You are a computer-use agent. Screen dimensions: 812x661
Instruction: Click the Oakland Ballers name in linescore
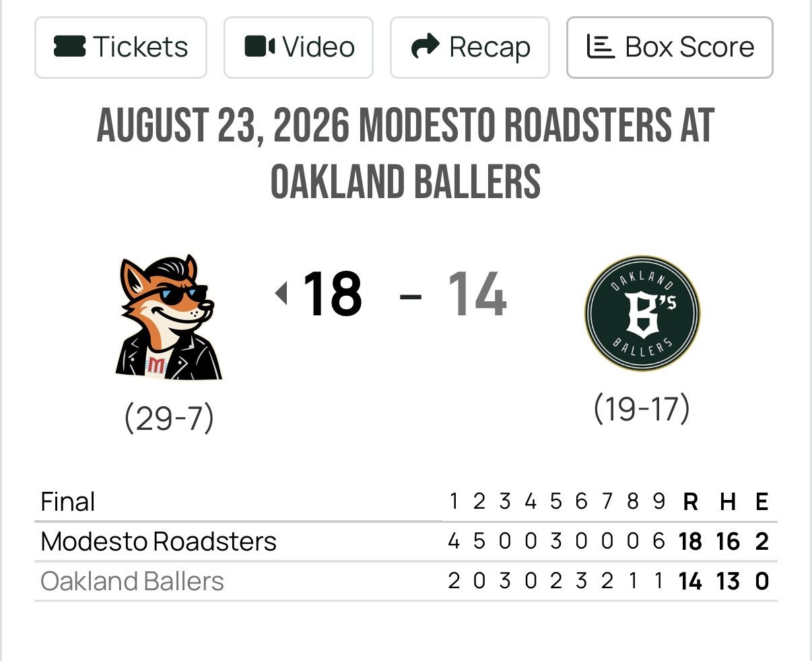click(x=133, y=581)
